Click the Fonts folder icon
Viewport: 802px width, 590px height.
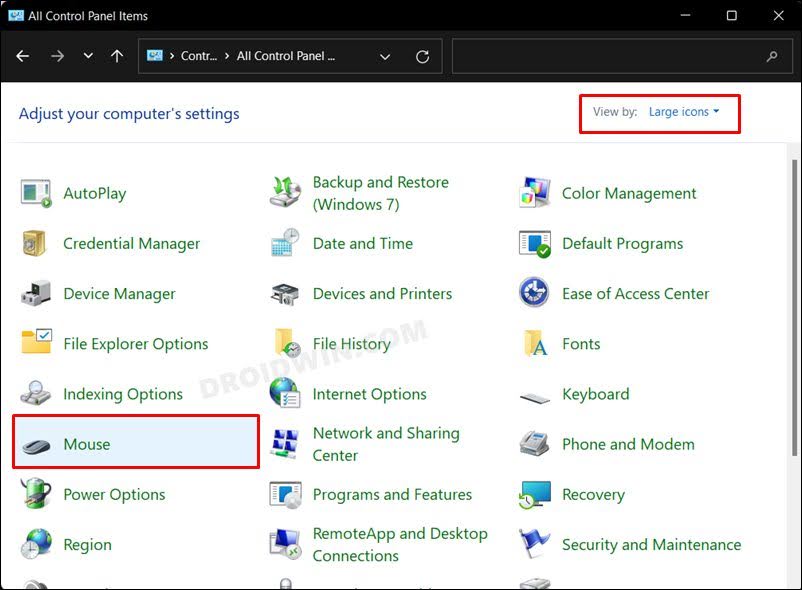tap(534, 344)
